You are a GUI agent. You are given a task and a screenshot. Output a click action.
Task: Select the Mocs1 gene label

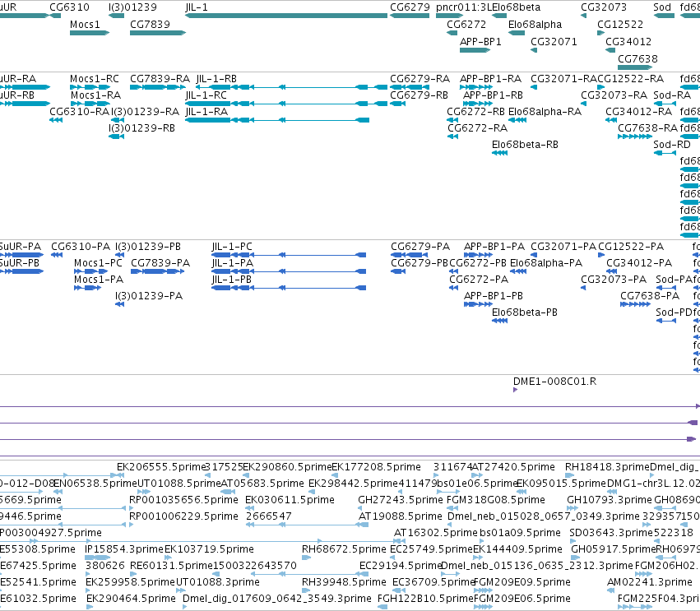85,25
